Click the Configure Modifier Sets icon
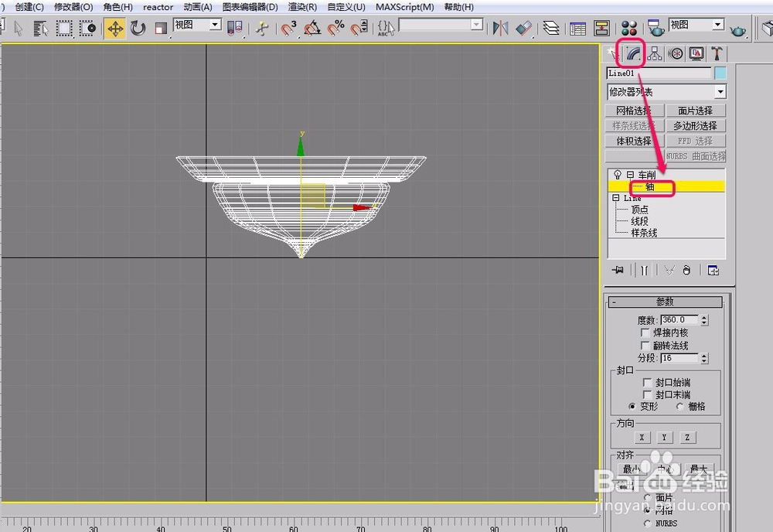773x532 pixels. coord(713,270)
